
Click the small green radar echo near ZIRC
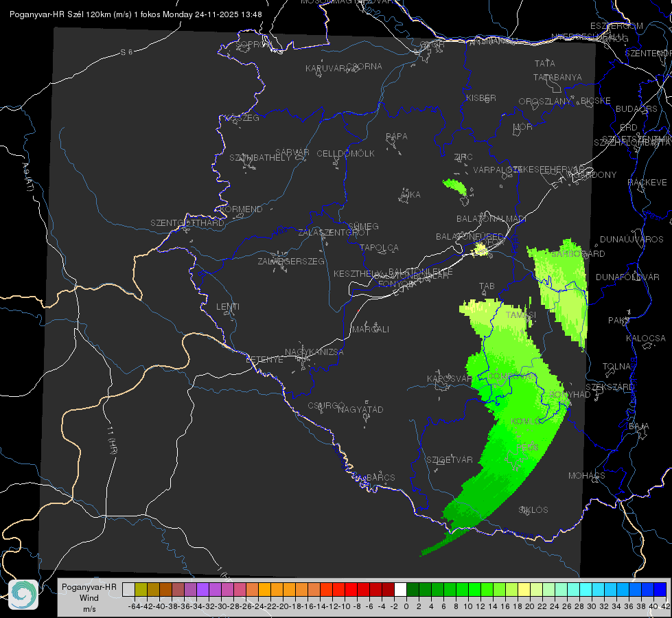(454, 188)
